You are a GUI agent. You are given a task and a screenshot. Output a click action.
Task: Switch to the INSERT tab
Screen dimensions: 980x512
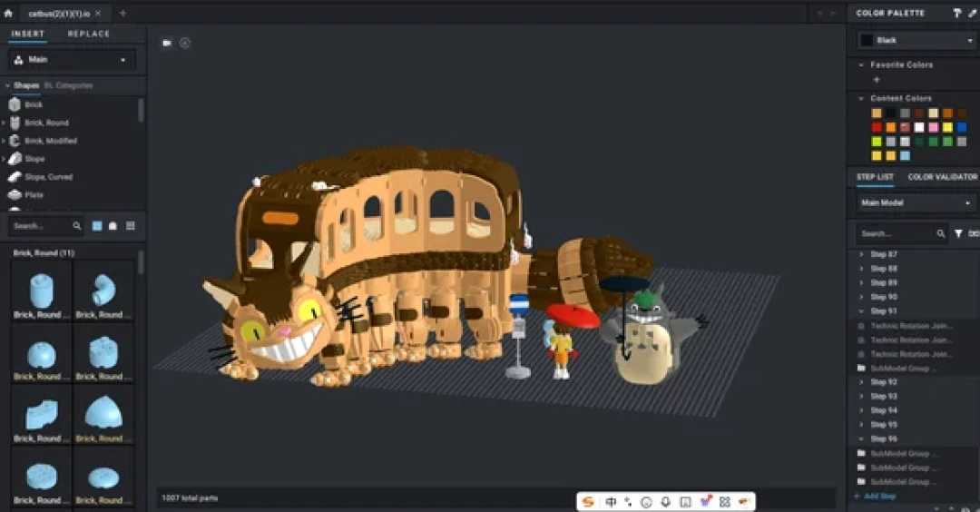click(27, 34)
